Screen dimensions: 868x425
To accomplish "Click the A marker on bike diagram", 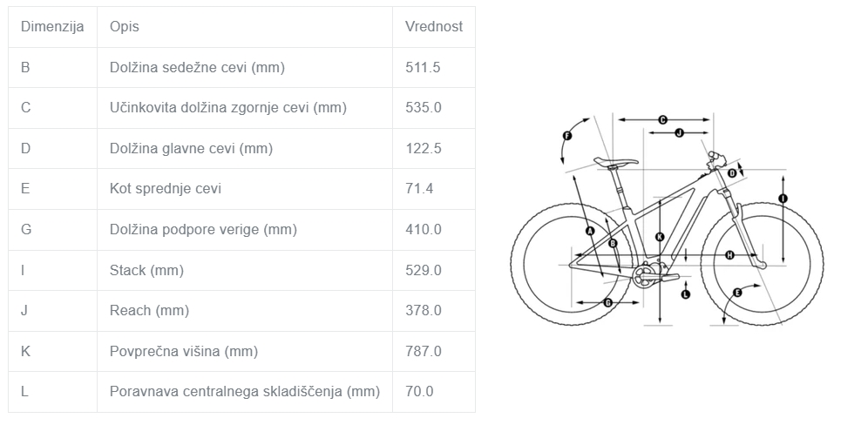I will point(590,231).
